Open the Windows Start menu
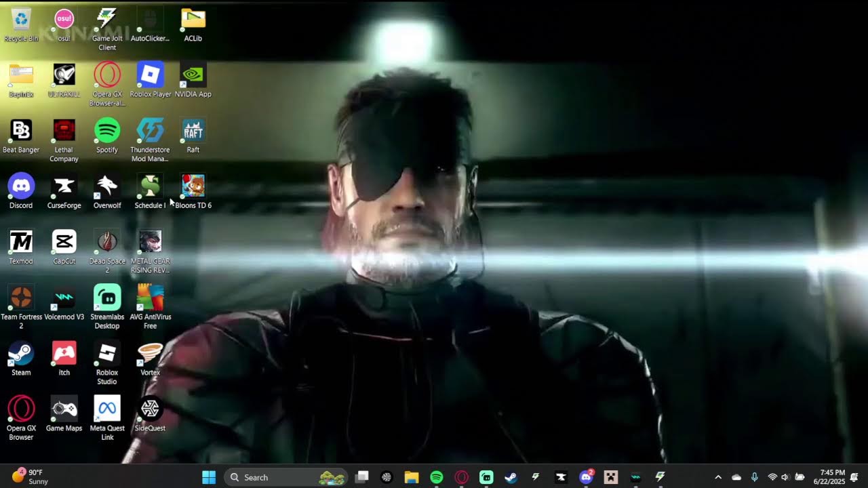 point(209,477)
